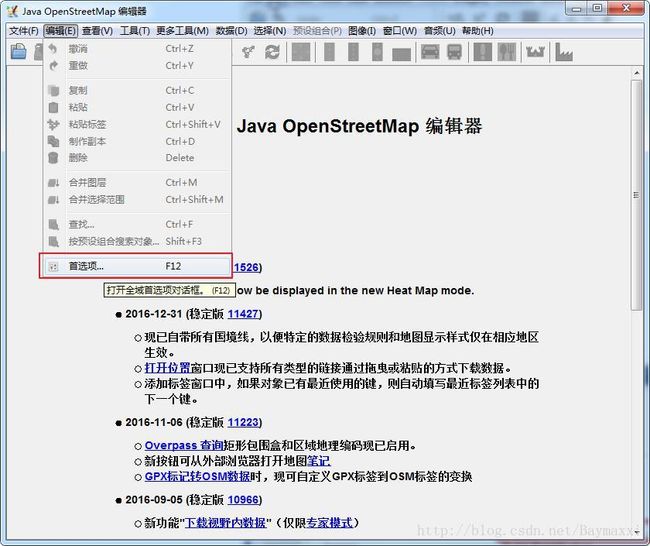The image size is (650, 546).
Task: Click the tourism information preset icon beside food icon
Action: [x=483, y=52]
